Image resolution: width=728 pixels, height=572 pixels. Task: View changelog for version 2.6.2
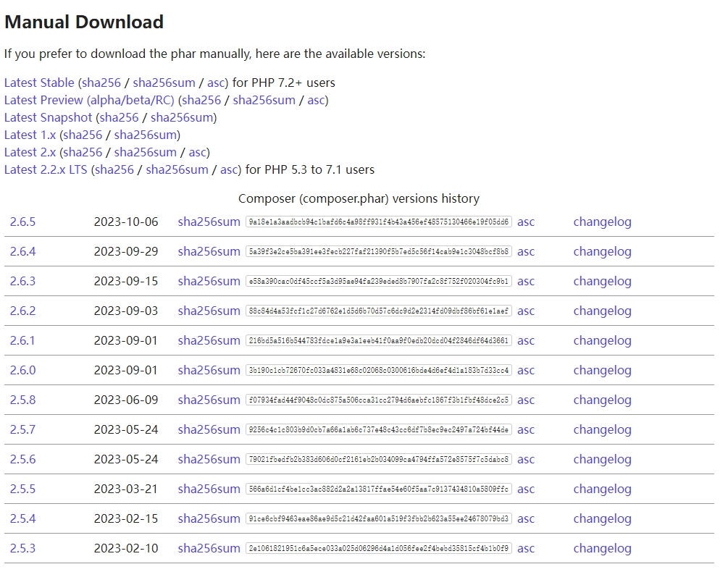pos(602,311)
